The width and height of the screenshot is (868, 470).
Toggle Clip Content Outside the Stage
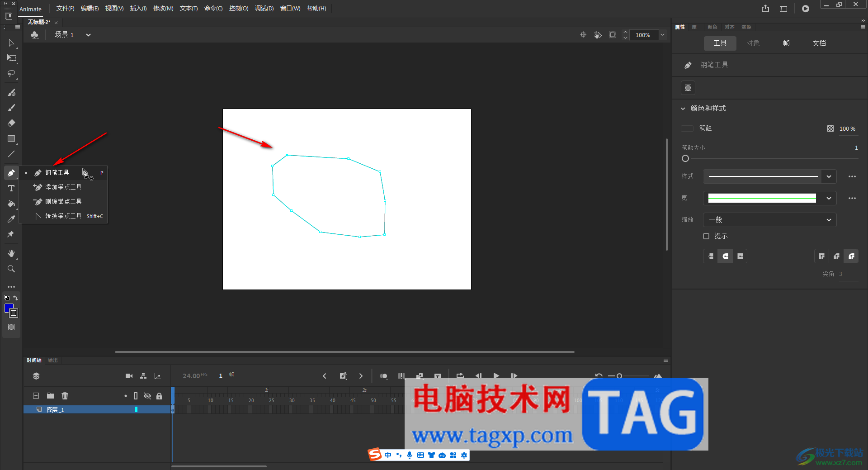(x=612, y=35)
